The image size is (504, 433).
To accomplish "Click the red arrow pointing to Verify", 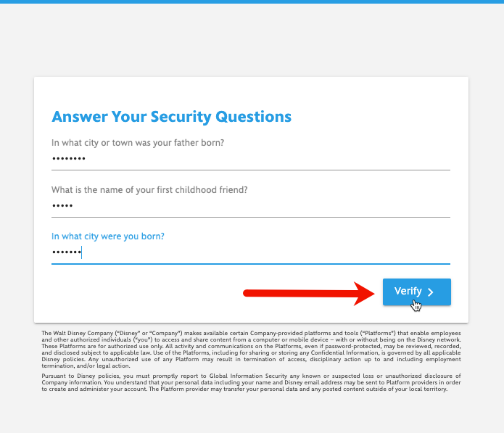I will [309, 293].
